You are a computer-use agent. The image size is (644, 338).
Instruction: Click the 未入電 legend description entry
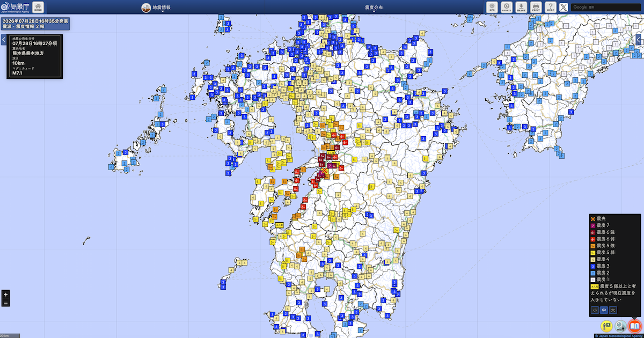613,293
